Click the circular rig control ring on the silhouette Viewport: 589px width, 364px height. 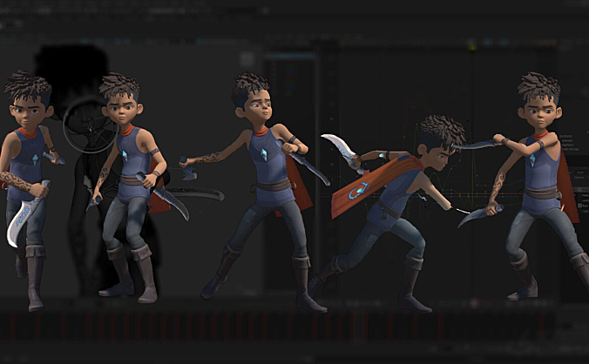(91, 125)
